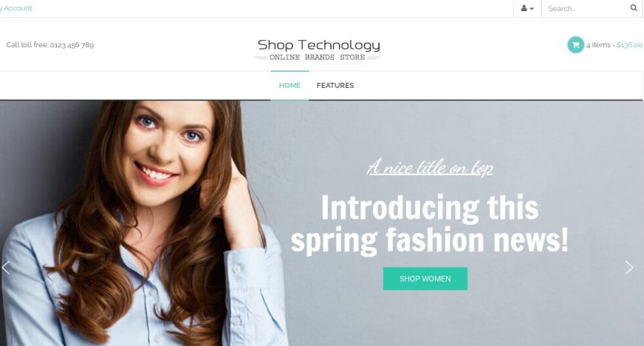Go to previous slide with left arrow
This screenshot has width=644, height=346.
[6, 268]
